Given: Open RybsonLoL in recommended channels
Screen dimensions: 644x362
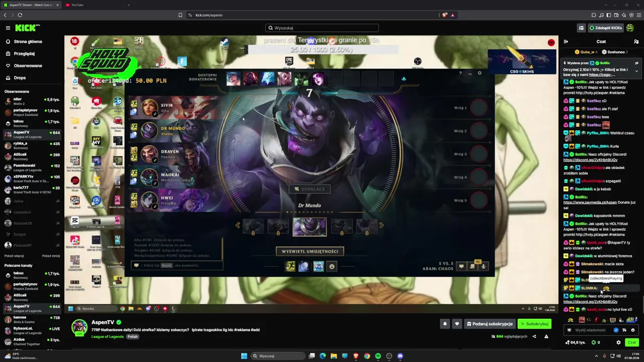Looking at the screenshot, I should click(x=32, y=330).
